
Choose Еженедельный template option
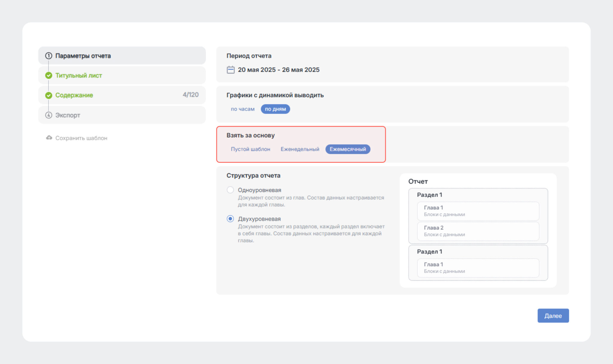pos(300,149)
